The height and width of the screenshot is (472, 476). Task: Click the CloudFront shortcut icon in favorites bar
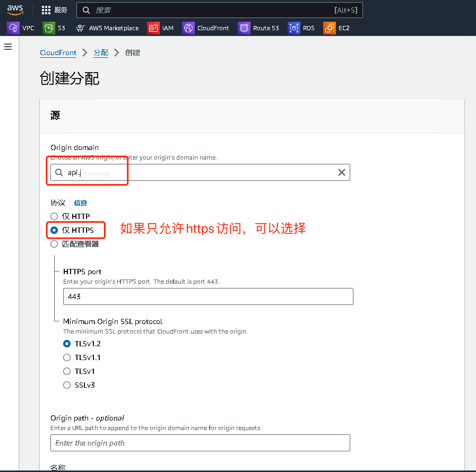click(x=188, y=28)
